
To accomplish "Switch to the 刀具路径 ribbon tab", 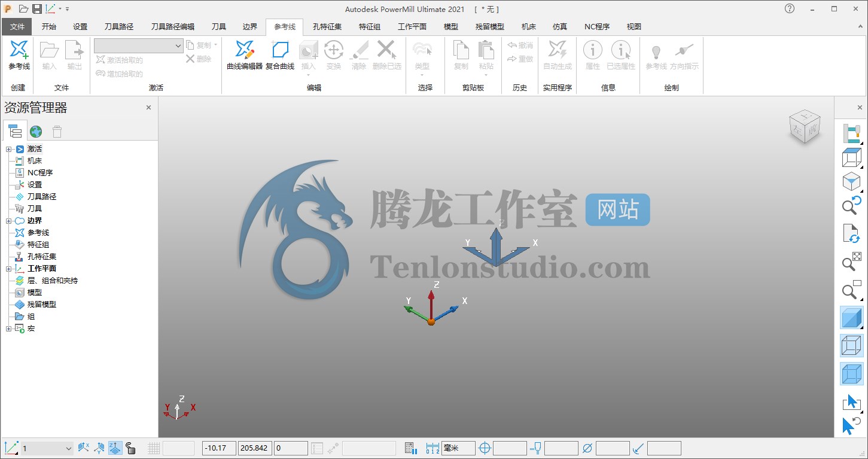I will 119,27.
